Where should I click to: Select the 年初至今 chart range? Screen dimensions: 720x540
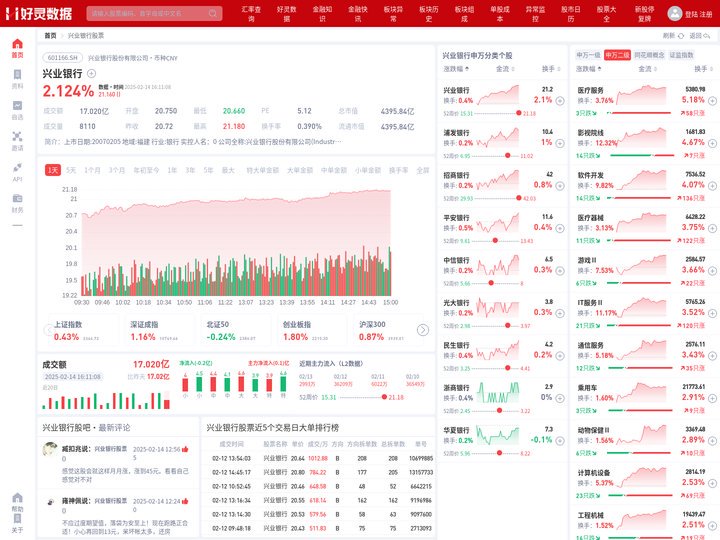[146, 170]
